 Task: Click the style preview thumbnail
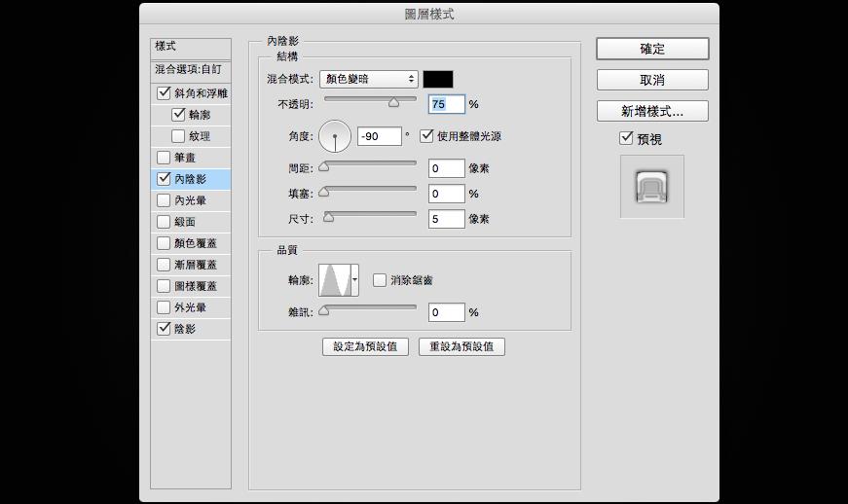652,187
